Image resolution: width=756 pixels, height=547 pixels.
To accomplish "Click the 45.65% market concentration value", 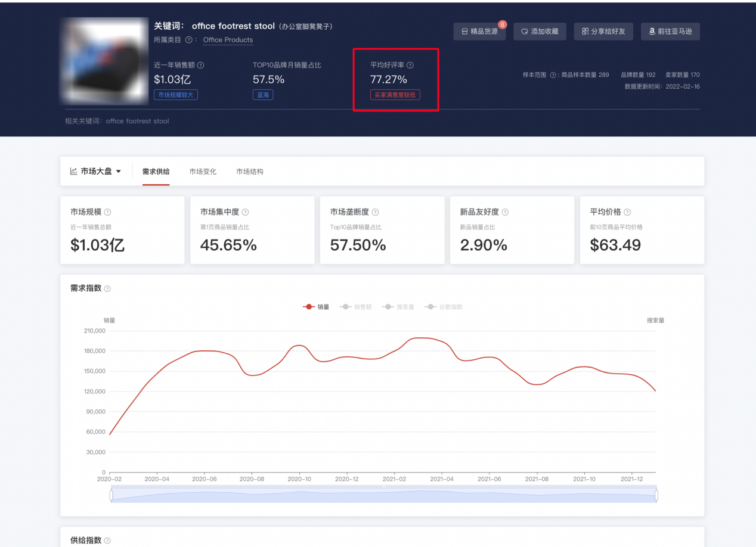I will point(228,245).
